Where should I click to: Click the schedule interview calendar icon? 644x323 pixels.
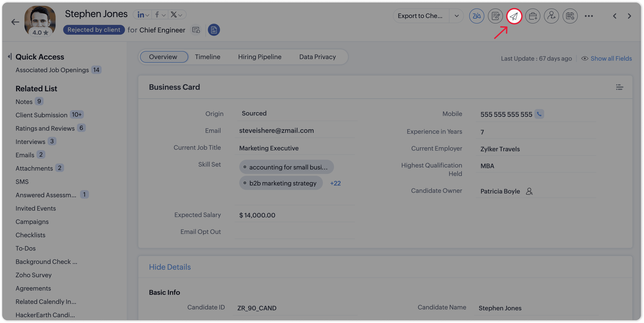tap(570, 16)
